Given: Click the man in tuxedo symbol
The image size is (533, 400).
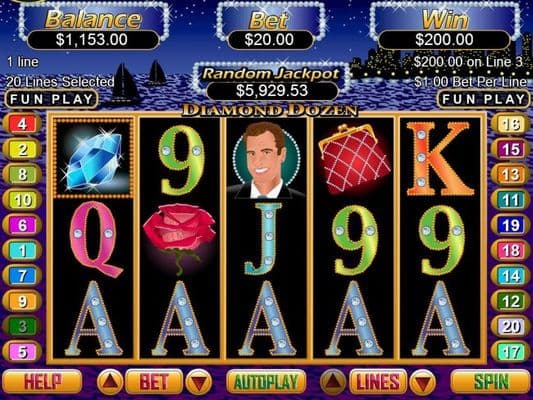Looking at the screenshot, I should pyautogui.click(x=266, y=160).
